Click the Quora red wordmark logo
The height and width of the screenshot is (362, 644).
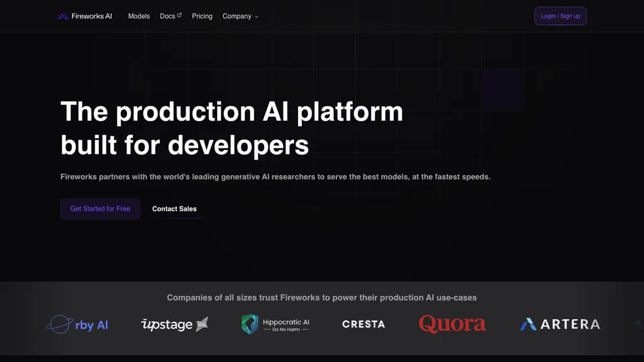[452, 324]
